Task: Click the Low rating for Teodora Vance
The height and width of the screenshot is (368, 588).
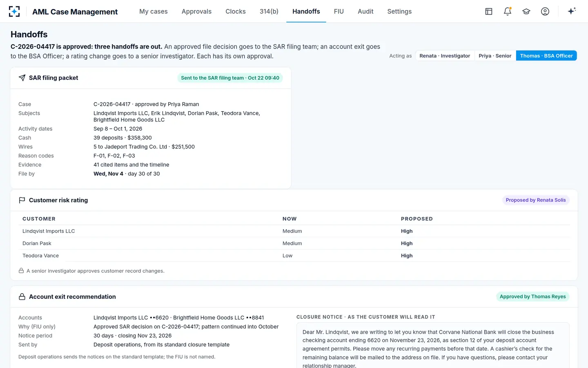Action: (x=287, y=256)
